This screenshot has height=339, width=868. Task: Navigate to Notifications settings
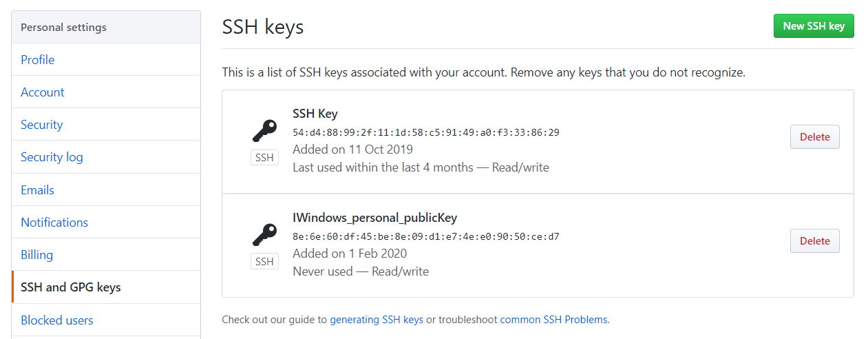(x=54, y=223)
